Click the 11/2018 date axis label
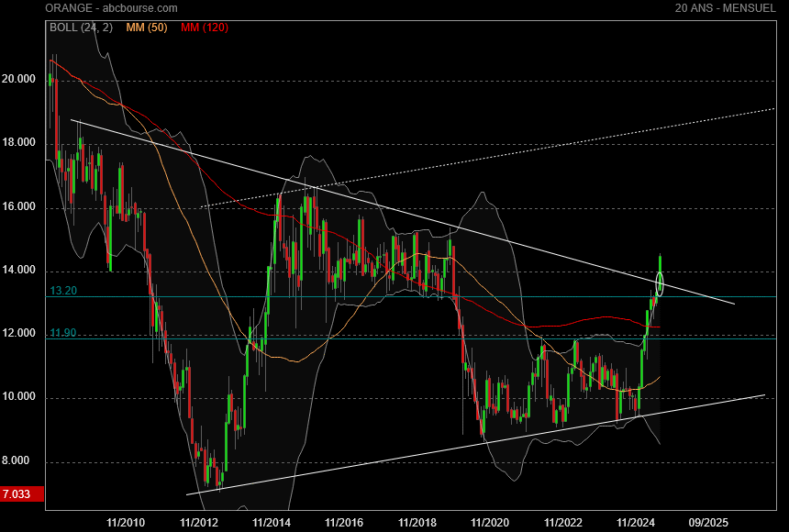 pyautogui.click(x=417, y=523)
